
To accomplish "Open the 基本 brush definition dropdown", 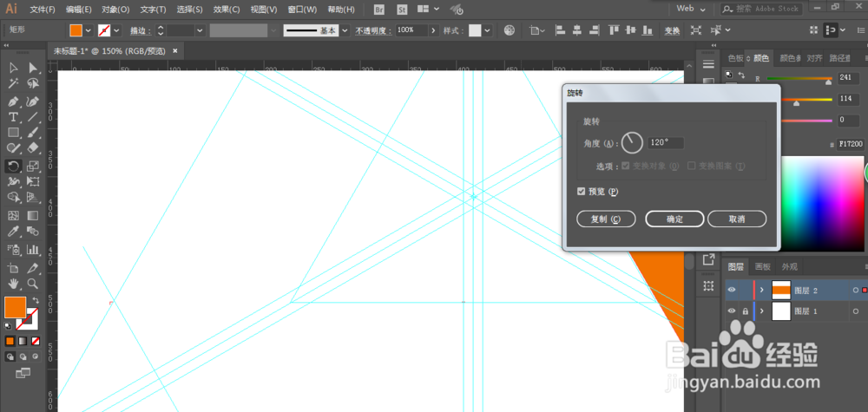I will click(x=345, y=30).
